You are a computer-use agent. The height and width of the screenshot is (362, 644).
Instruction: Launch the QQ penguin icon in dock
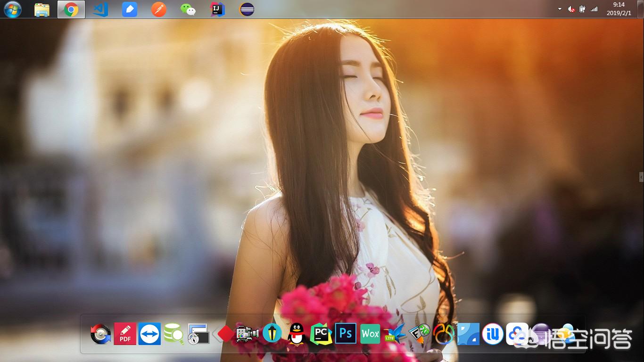[297, 334]
